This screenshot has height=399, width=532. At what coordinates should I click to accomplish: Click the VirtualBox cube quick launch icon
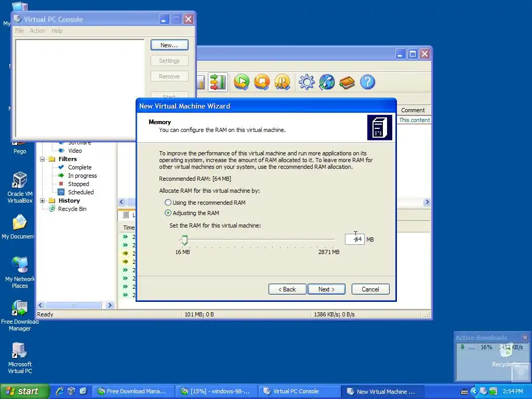(x=71, y=391)
